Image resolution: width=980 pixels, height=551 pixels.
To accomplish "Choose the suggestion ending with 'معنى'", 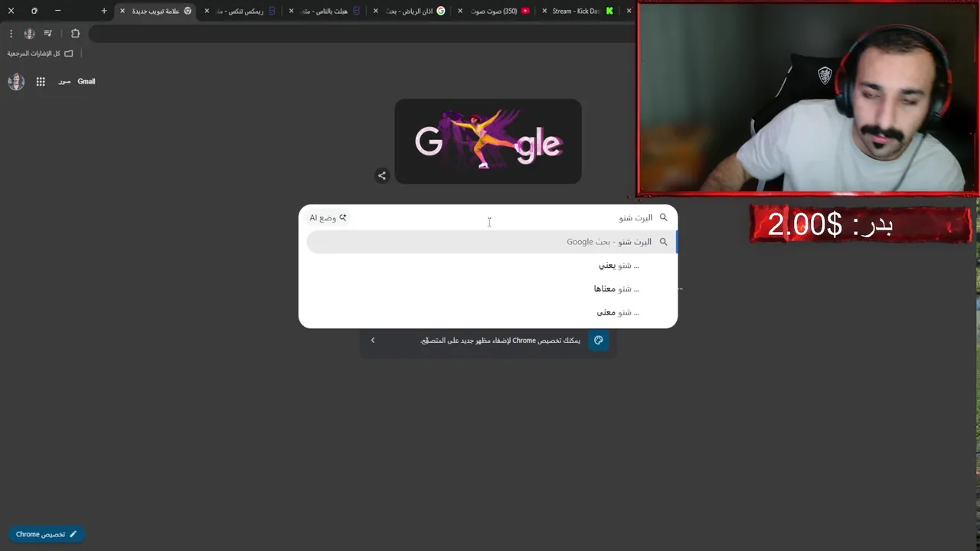I will click(x=488, y=312).
